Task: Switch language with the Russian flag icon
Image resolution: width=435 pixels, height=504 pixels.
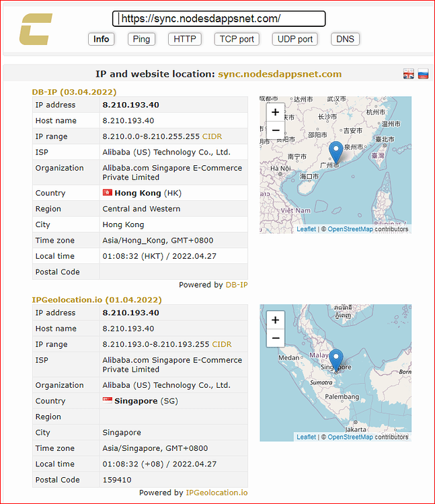Action: click(423, 74)
